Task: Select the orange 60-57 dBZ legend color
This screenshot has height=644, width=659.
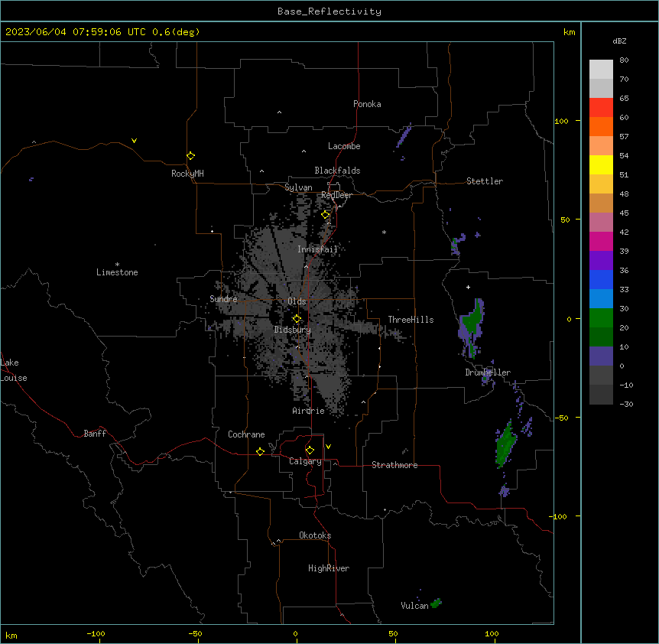Action: [x=601, y=126]
